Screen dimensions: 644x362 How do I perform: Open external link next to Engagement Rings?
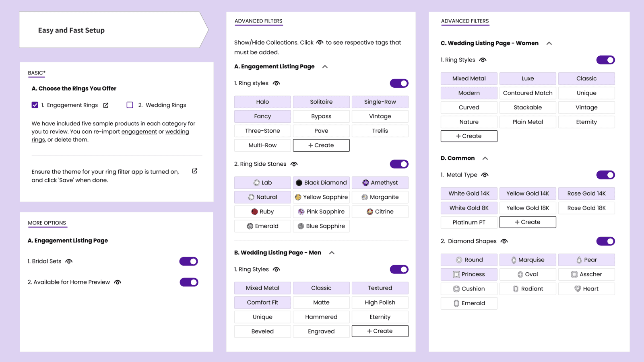[106, 105]
